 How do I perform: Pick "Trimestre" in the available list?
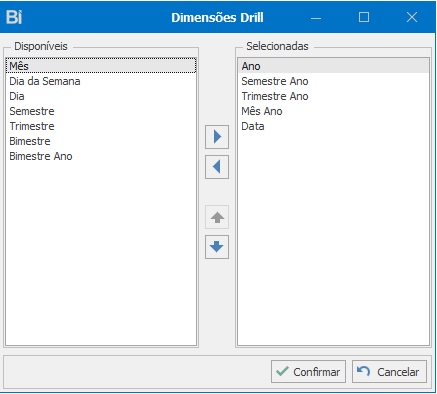tap(101, 126)
